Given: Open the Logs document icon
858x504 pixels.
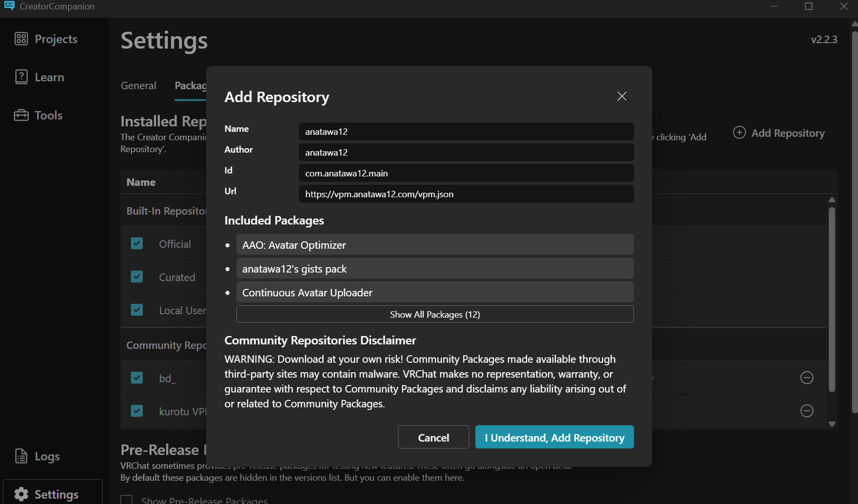Looking at the screenshot, I should [21, 456].
